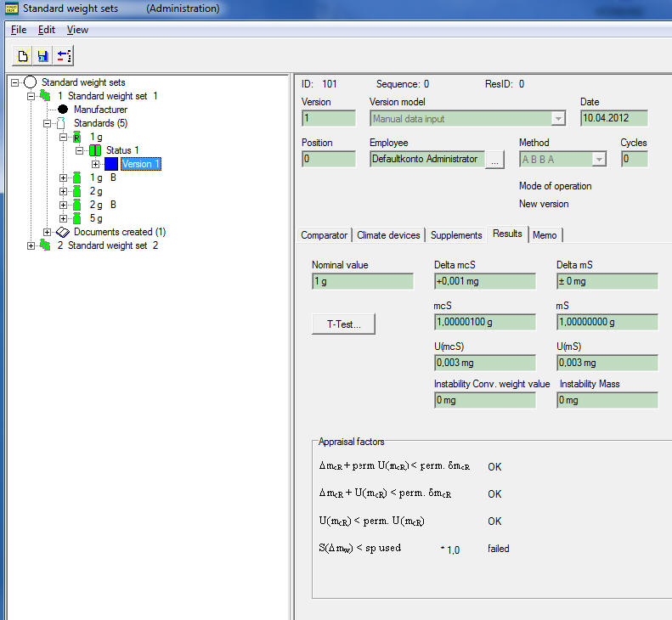Open the Method A B B A dropdown
672x620 pixels.
[598, 160]
